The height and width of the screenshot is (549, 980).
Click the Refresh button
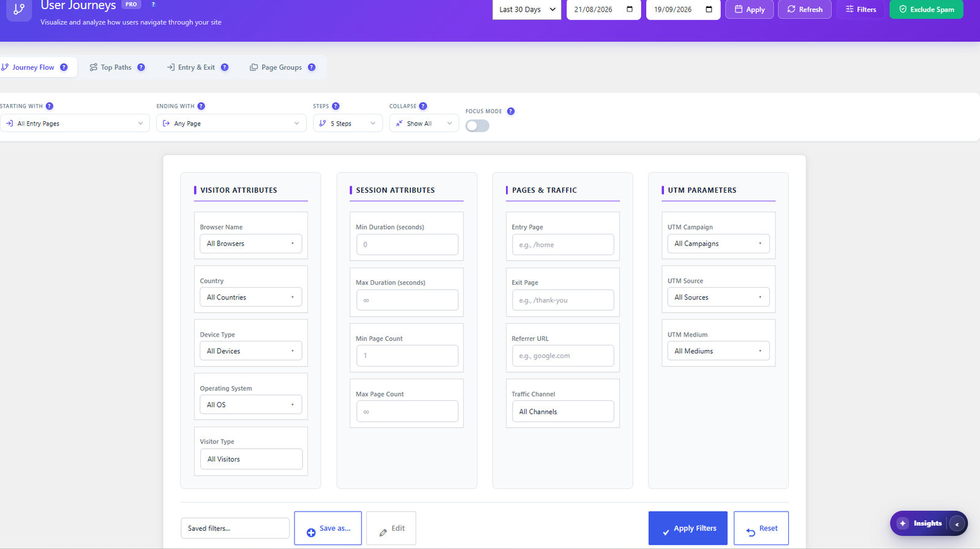(805, 9)
